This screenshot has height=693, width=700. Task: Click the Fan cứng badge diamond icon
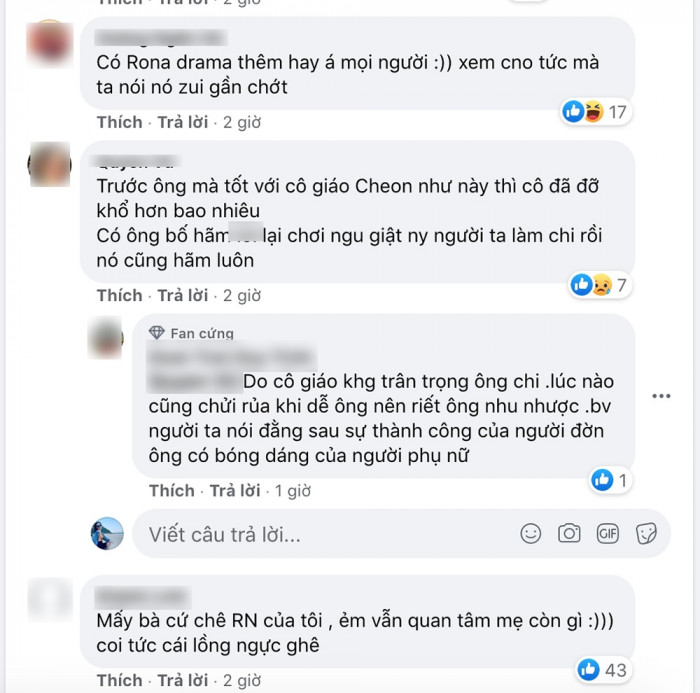[157, 333]
